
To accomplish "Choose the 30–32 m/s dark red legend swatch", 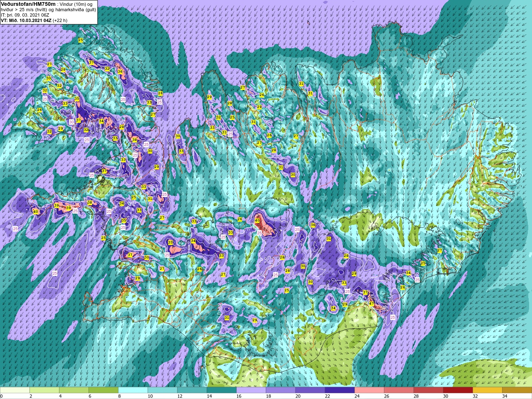I will click(458, 390).
